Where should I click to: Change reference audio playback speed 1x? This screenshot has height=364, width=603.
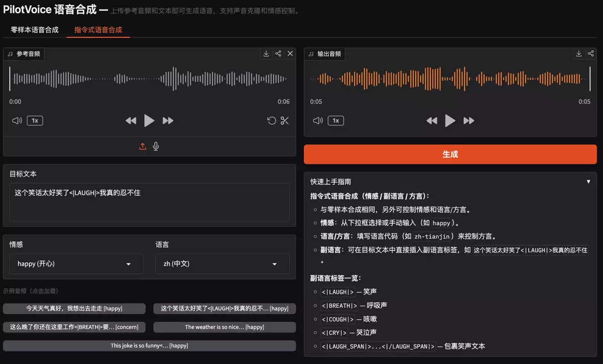pos(35,121)
